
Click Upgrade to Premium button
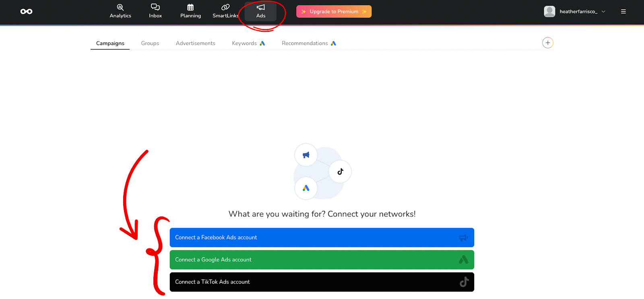coord(334,11)
